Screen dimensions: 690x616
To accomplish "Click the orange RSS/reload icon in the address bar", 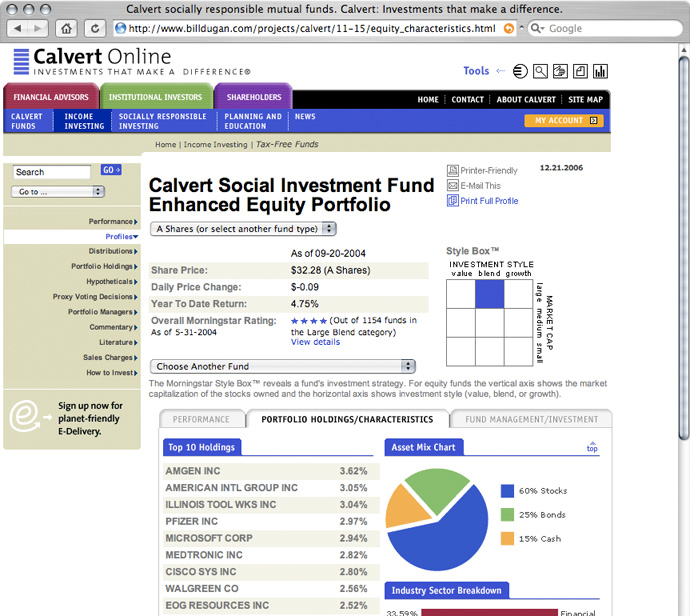I will pos(509,29).
